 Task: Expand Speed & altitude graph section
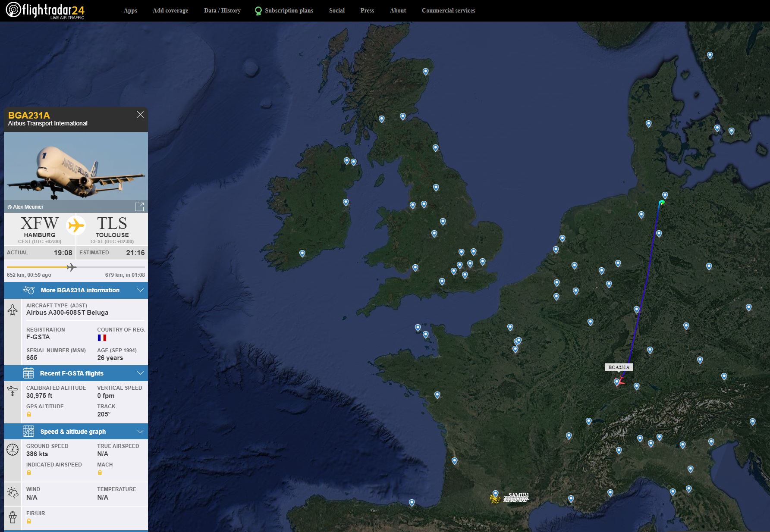point(76,432)
